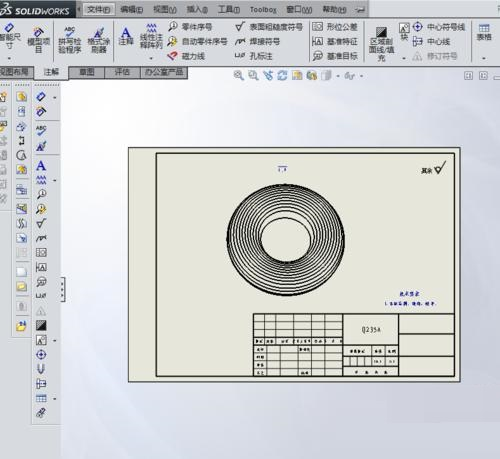Open the File menu
This screenshot has height=459, width=500.
coord(98,10)
